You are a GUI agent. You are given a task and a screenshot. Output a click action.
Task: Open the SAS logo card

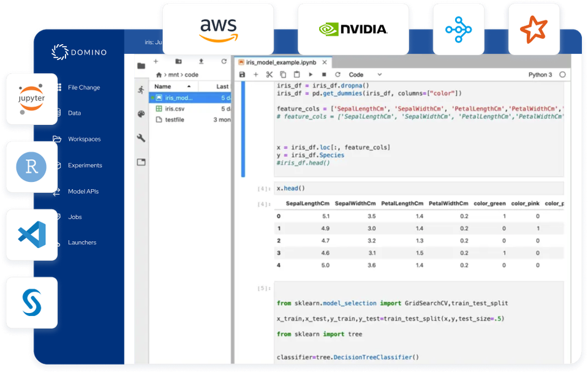(x=32, y=303)
